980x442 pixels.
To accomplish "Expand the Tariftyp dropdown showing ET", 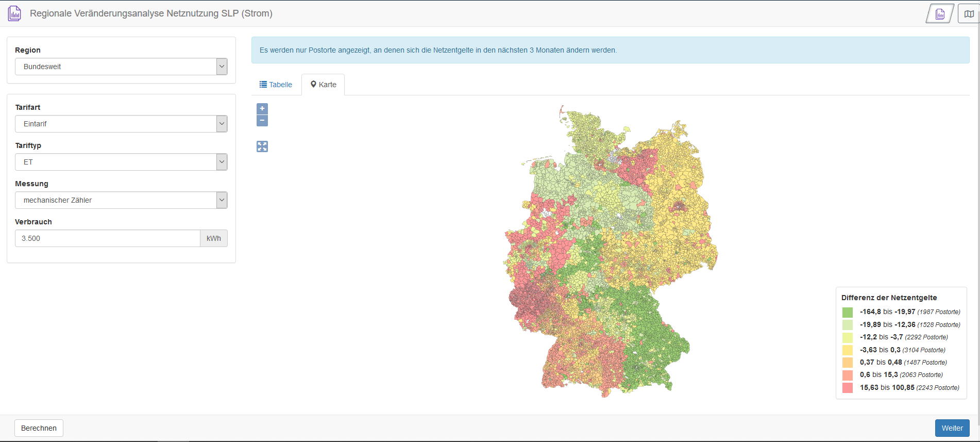I will [121, 162].
